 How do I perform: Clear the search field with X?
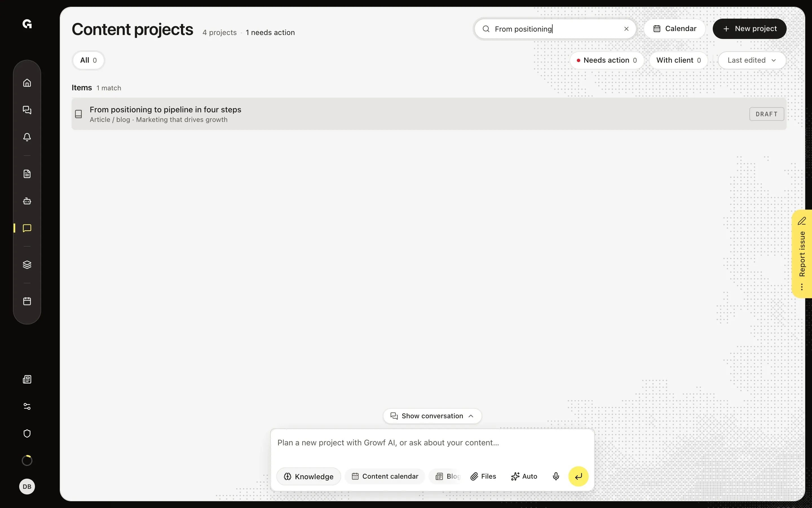click(626, 29)
